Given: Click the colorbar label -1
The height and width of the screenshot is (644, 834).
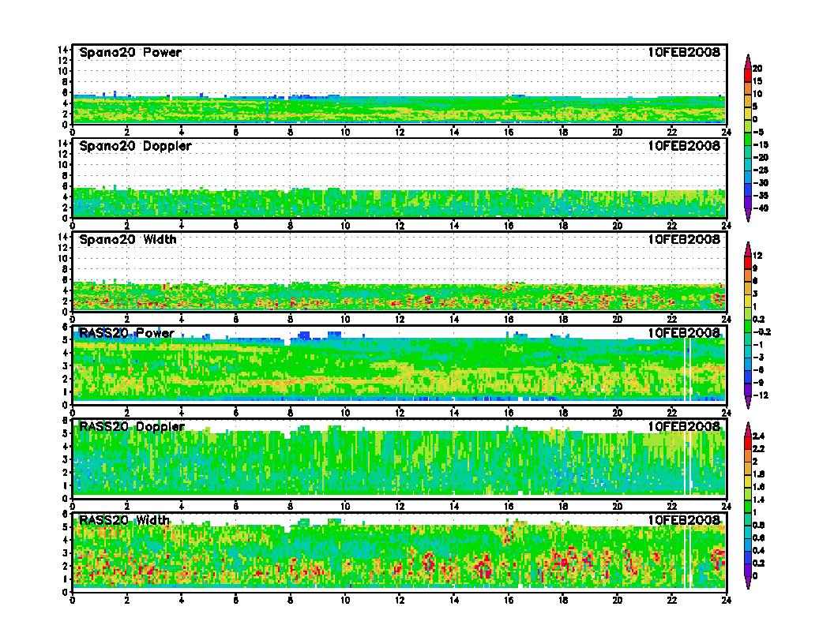Looking at the screenshot, I should 758,345.
